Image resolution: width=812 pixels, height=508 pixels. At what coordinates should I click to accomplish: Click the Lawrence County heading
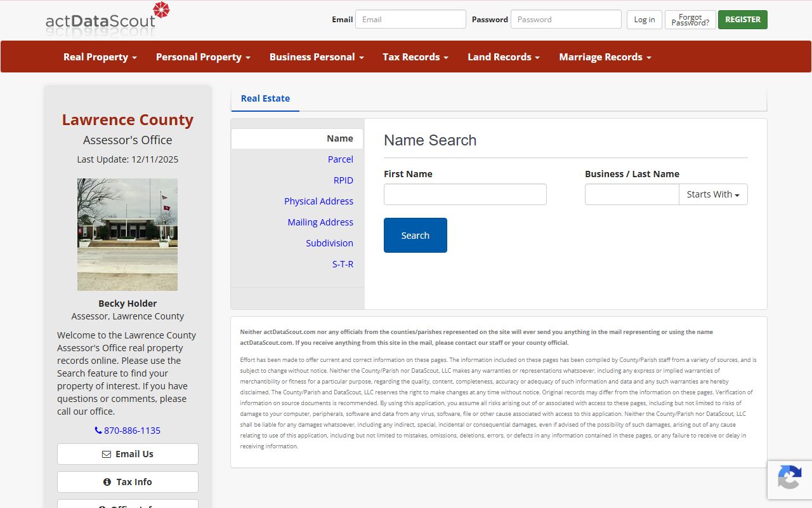pos(128,119)
